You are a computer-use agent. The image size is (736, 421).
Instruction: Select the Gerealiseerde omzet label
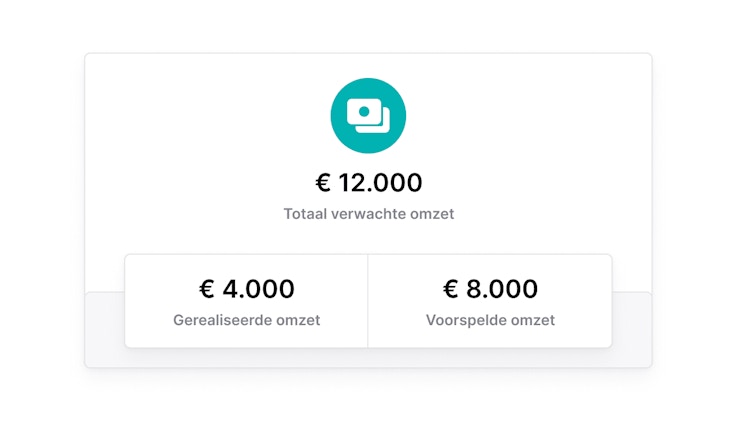(x=246, y=320)
